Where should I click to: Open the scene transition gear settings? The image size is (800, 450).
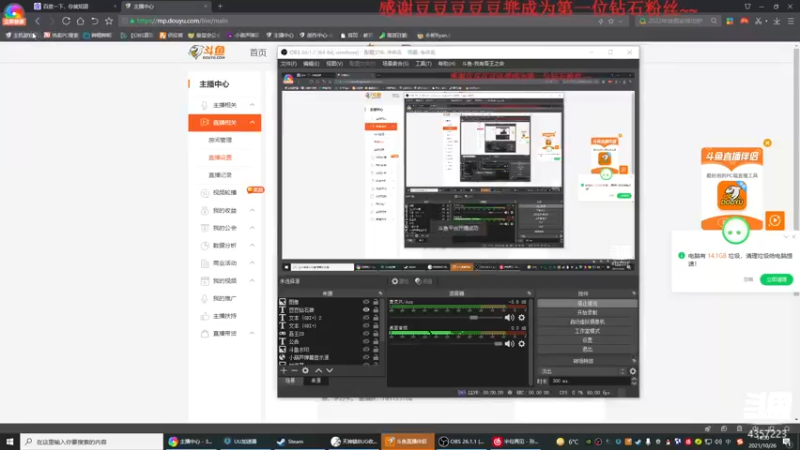click(633, 371)
